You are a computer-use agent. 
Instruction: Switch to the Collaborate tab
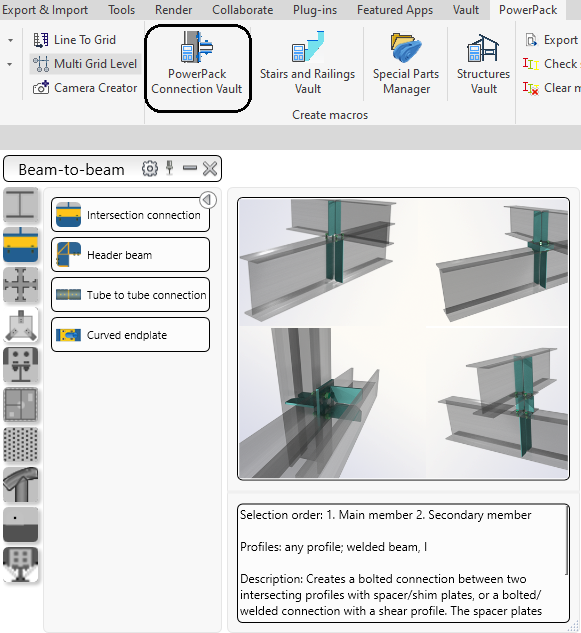(243, 10)
